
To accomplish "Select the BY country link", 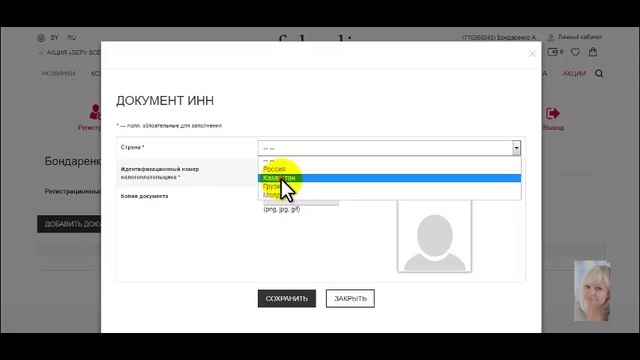I will click(x=54, y=38).
